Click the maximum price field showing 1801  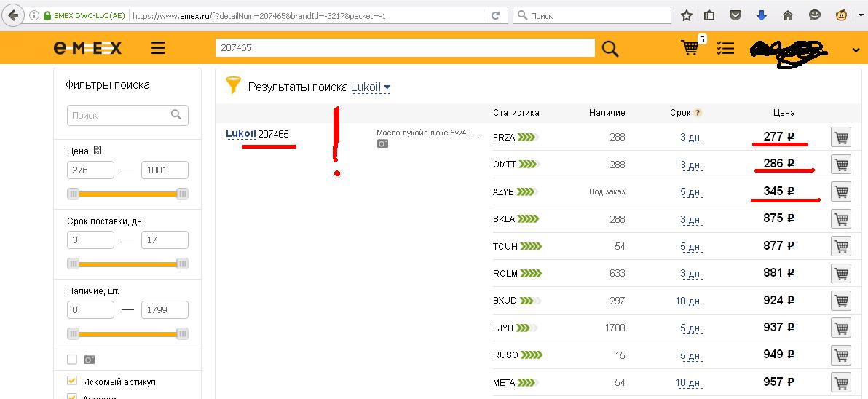coord(165,170)
